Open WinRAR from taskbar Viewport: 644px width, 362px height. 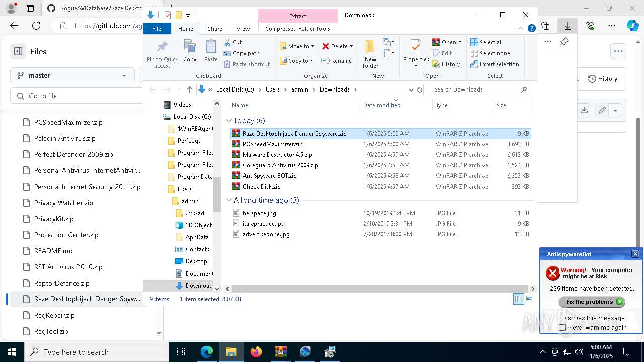click(280, 352)
